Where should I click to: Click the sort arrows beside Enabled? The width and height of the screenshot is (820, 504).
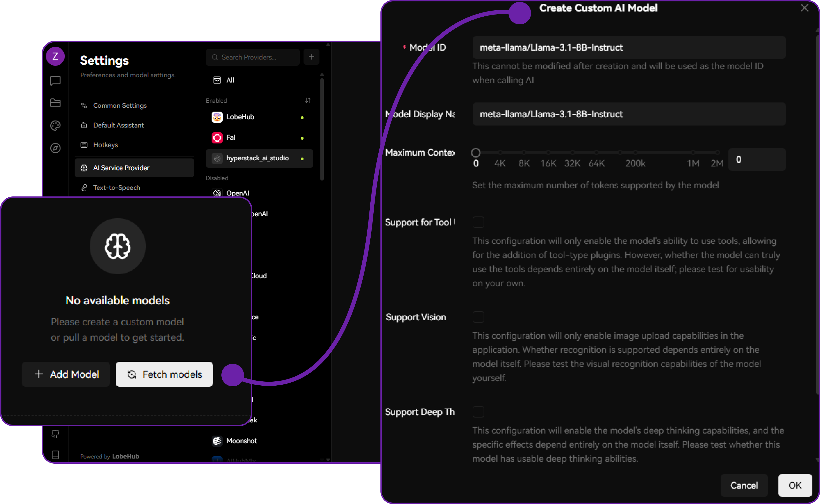pyautogui.click(x=307, y=100)
